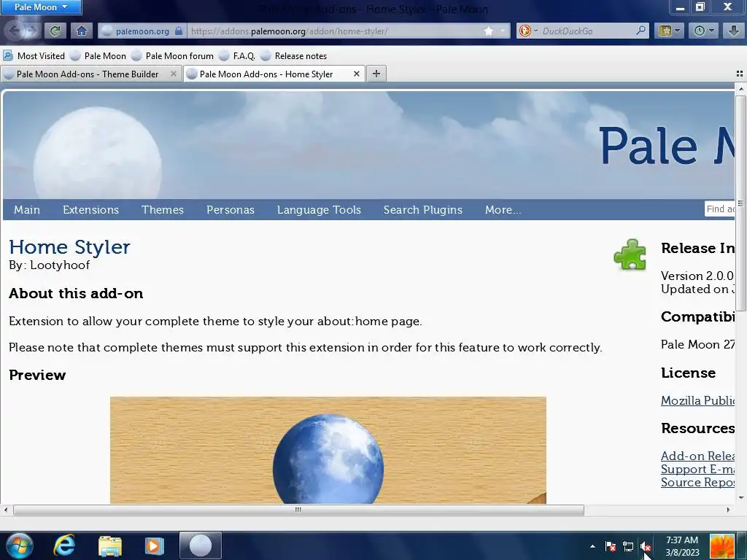The width and height of the screenshot is (747, 560).
Task: Click the Home Styler preview image
Action: click(328, 450)
